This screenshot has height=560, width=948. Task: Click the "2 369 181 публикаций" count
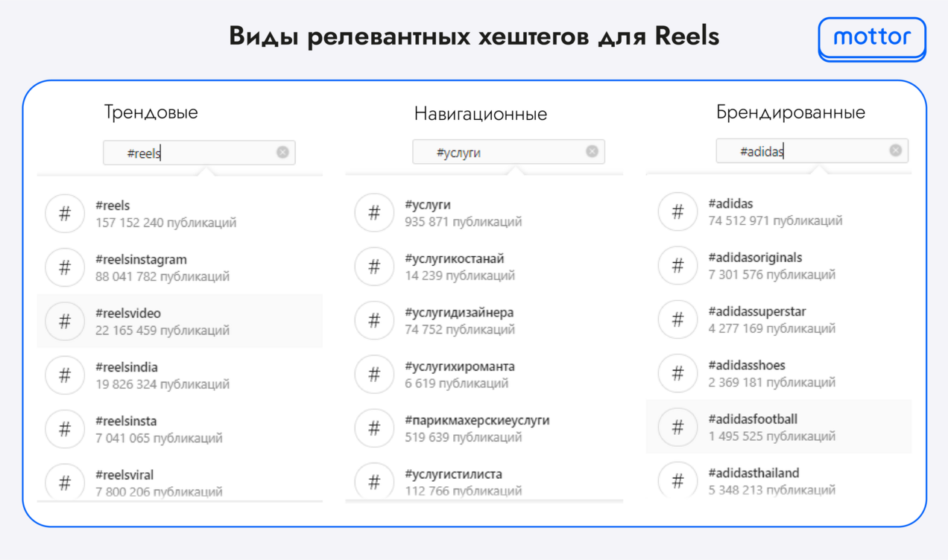pos(772,383)
